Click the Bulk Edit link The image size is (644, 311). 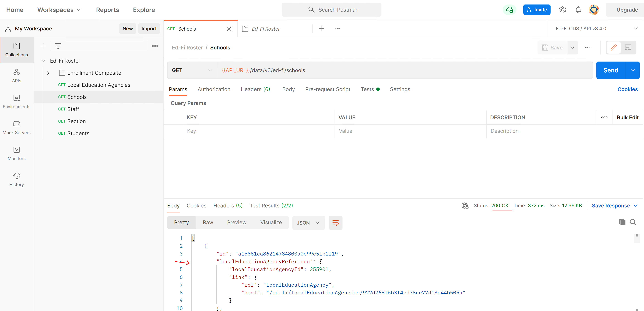coord(628,117)
